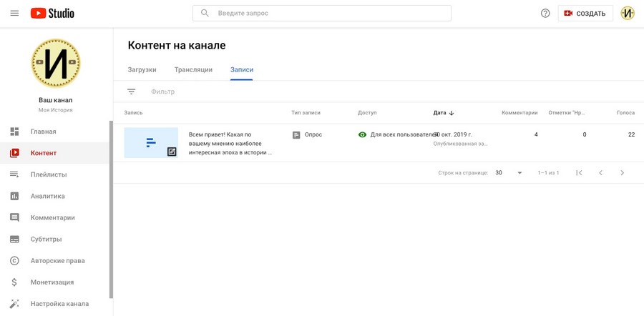Switch to the Трансляции tab
This screenshot has height=316, width=644.
click(x=193, y=69)
